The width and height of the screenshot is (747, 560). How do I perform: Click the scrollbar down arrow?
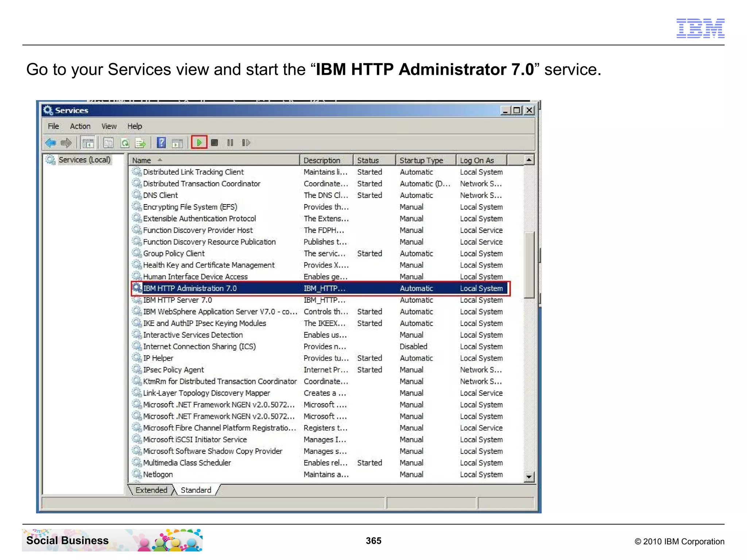click(x=529, y=477)
